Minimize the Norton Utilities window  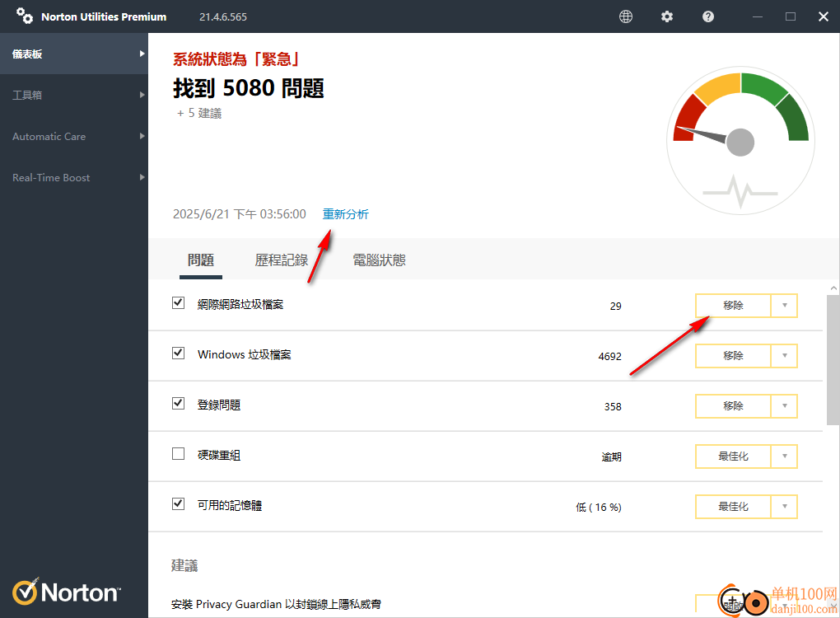758,16
